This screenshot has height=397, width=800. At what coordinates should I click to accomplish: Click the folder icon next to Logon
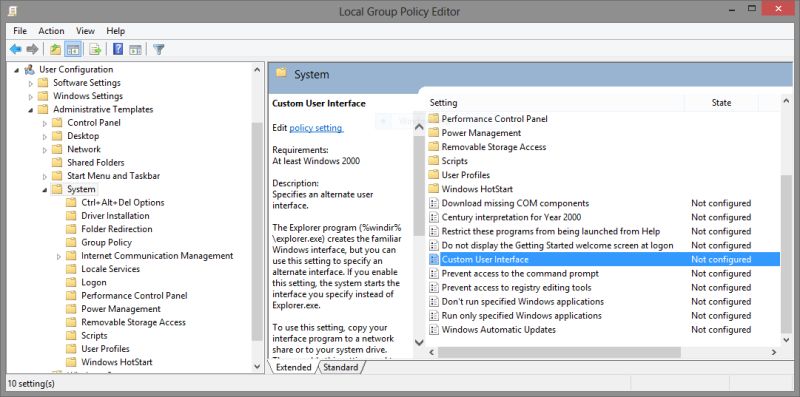point(71,282)
